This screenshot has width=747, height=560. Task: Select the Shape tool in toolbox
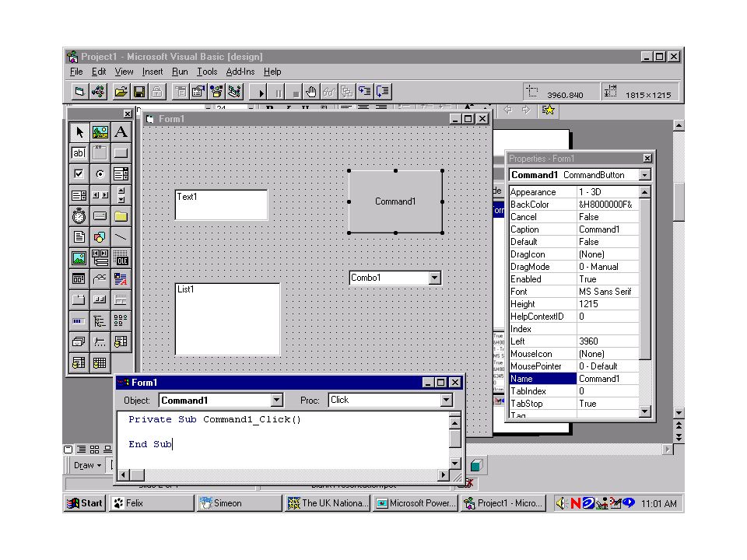tap(100, 237)
